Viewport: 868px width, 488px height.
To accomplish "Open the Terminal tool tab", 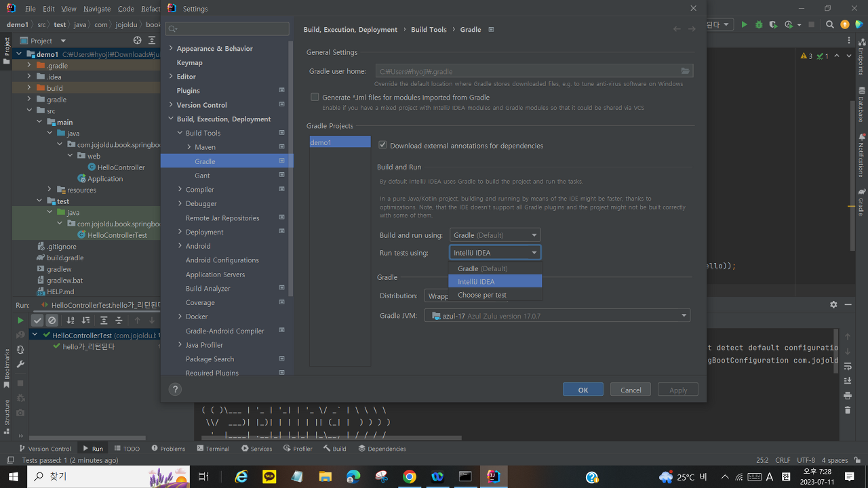I will [x=213, y=449].
